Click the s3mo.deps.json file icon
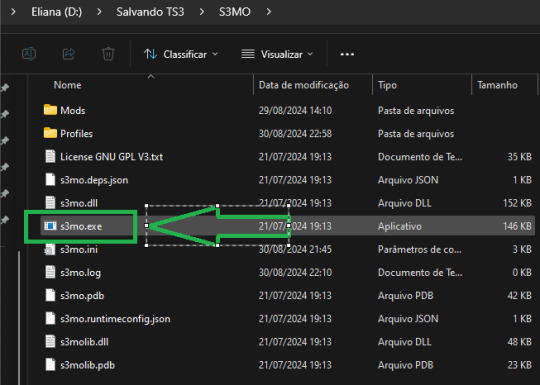Image resolution: width=540 pixels, height=385 pixels. [50, 179]
